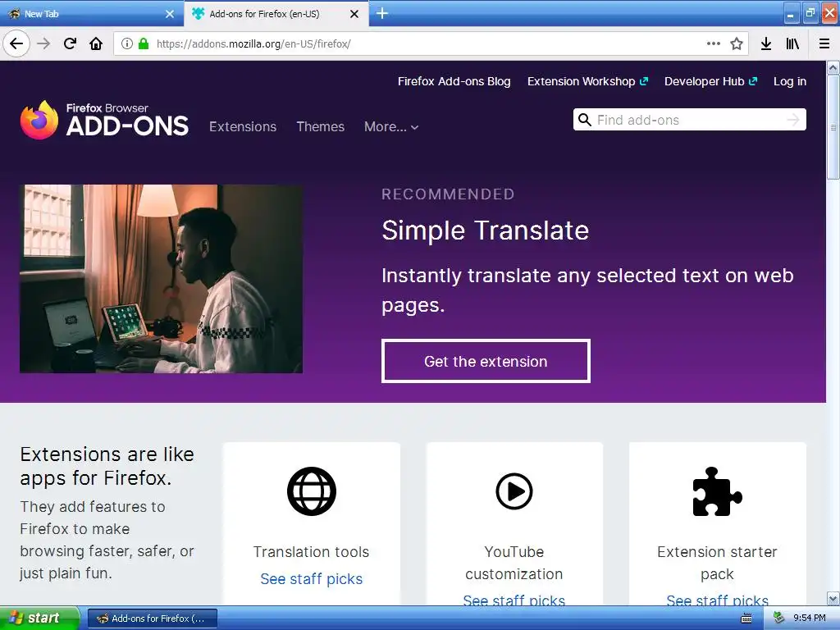Open the Firefox Add-ons Blog link
Image resolution: width=840 pixels, height=630 pixels.
click(454, 81)
